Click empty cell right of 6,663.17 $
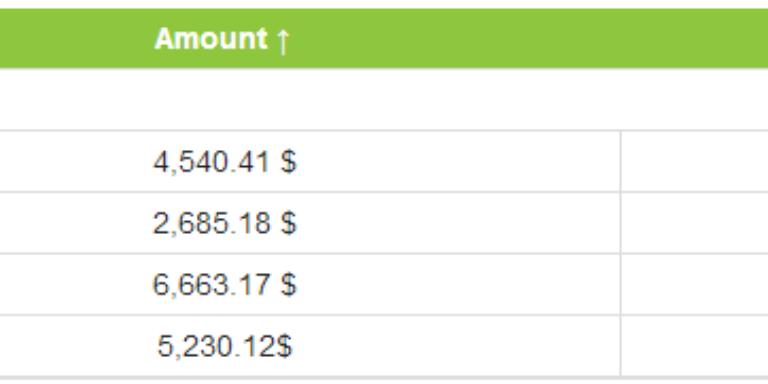This screenshot has width=768, height=384. point(695,285)
